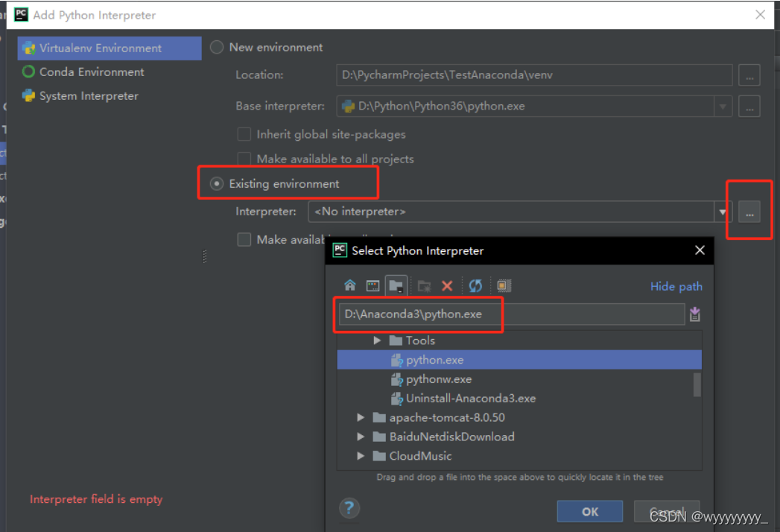The height and width of the screenshot is (532, 780).
Task: Click the path field with D:\Anaconda3\python.exe
Action: 512,314
